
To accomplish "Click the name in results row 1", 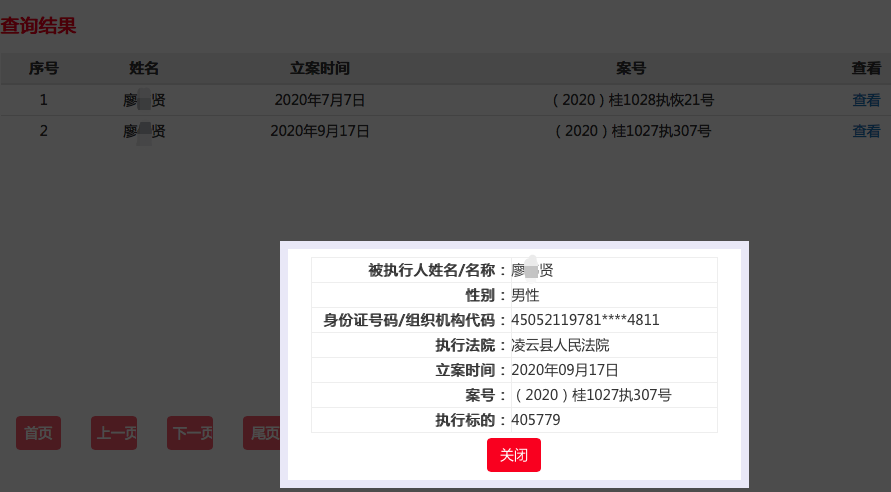I will (144, 101).
